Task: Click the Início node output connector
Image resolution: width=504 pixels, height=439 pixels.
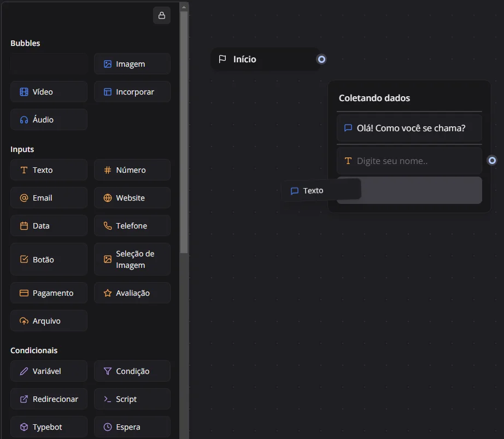Action: 321,59
